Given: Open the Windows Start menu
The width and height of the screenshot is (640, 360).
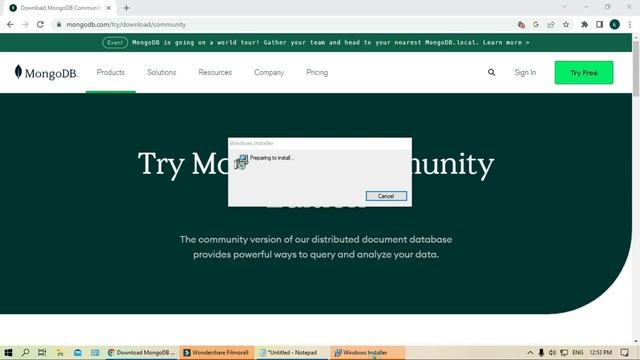Looking at the screenshot, I should (x=8, y=352).
